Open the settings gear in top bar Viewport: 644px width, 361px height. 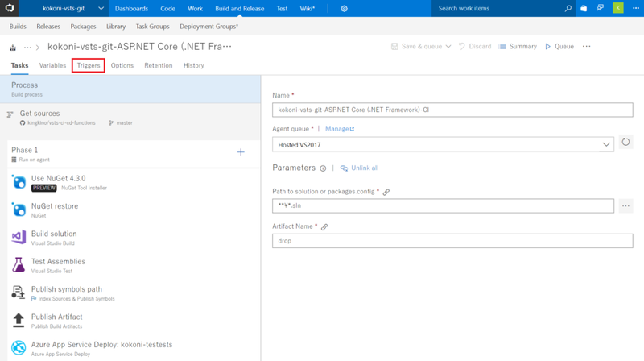coord(345,9)
